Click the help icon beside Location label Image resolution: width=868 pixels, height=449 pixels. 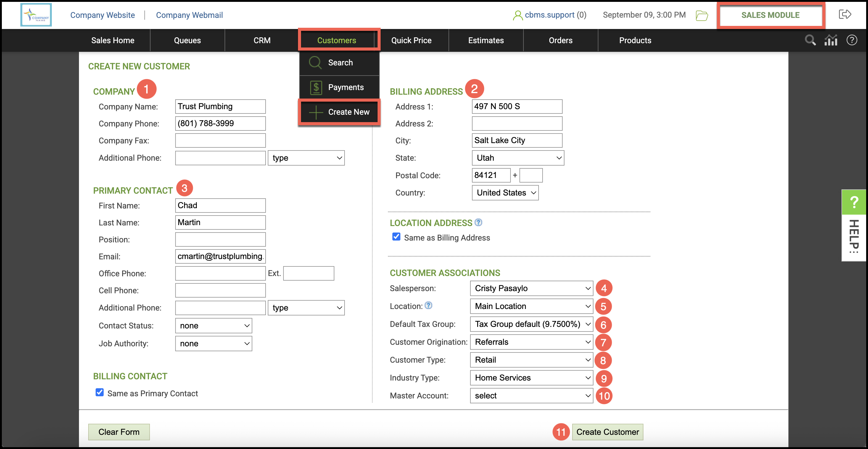tap(428, 305)
